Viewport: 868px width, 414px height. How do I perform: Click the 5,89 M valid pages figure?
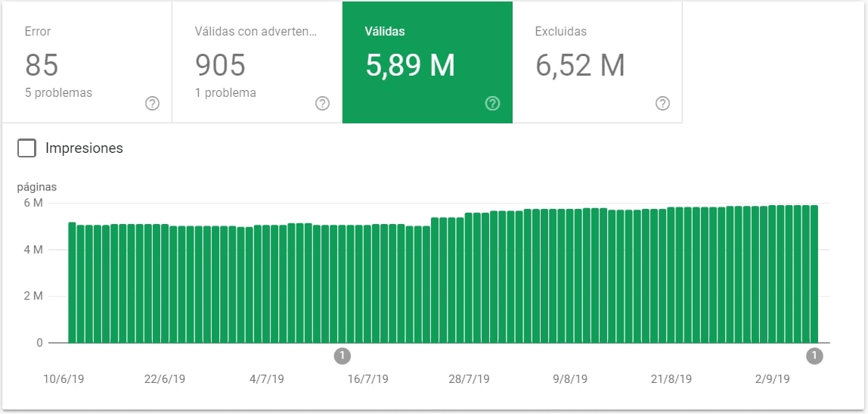410,66
